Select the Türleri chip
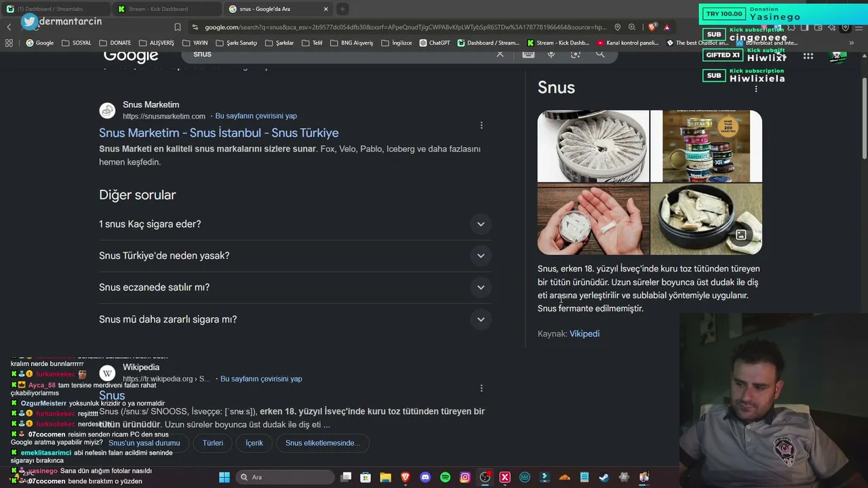This screenshot has width=868, height=488. (213, 443)
